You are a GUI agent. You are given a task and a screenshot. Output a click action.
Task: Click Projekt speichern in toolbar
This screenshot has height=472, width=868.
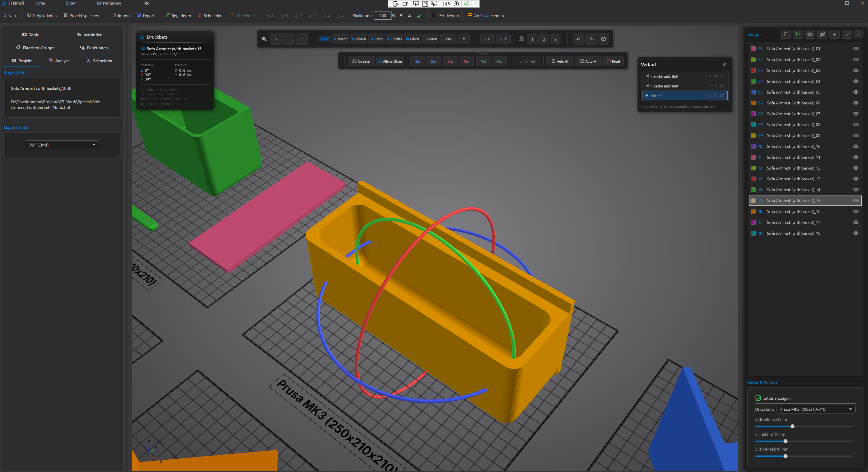(82, 16)
